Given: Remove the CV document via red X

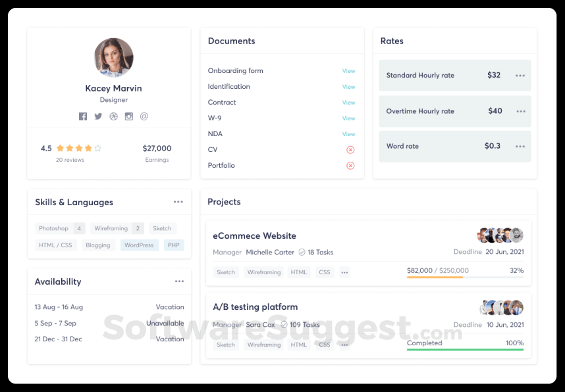Looking at the screenshot, I should [x=350, y=149].
